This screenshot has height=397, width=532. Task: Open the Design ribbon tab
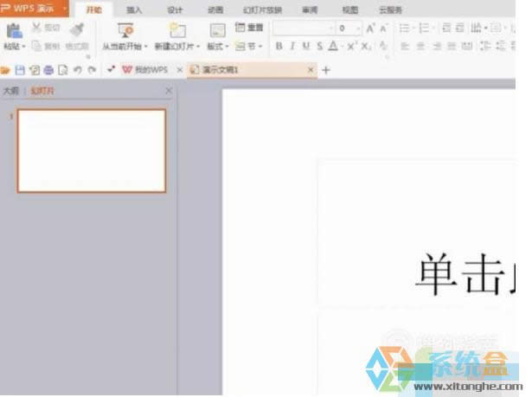175,10
